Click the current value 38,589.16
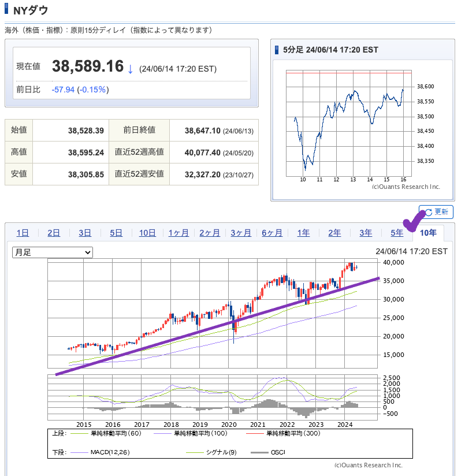This screenshot has width=465, height=476. 88,66
